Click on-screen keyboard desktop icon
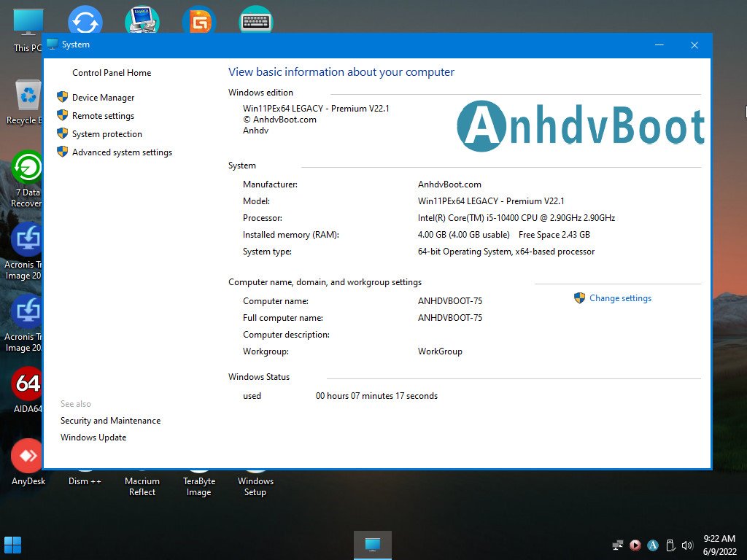Viewport: 747px width, 560px height. [256, 20]
